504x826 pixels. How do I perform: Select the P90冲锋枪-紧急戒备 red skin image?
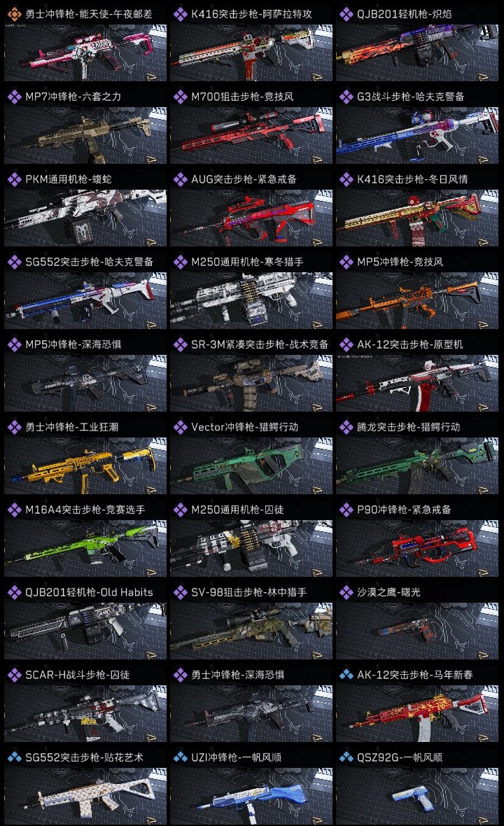[x=417, y=548]
